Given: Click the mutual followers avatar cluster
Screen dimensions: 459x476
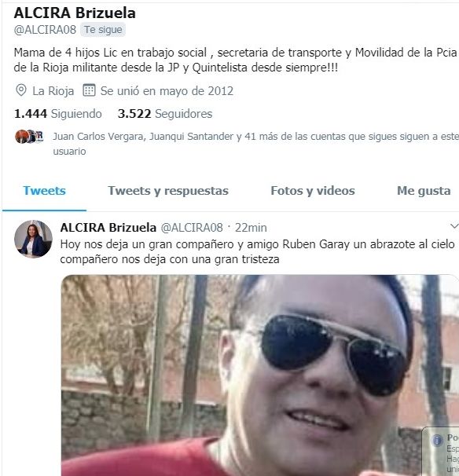Looking at the screenshot, I should [29, 137].
